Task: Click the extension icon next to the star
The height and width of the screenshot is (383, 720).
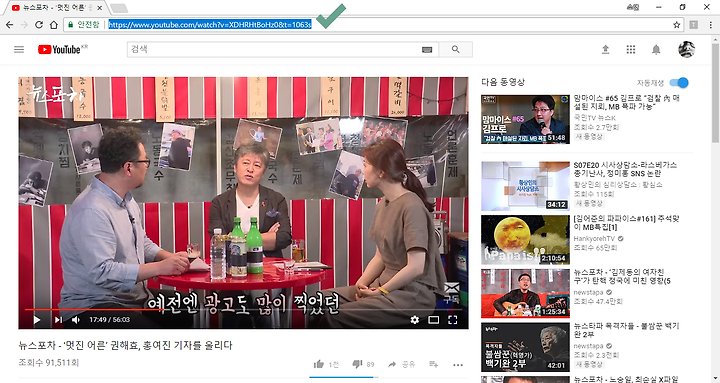Action: tap(693, 25)
